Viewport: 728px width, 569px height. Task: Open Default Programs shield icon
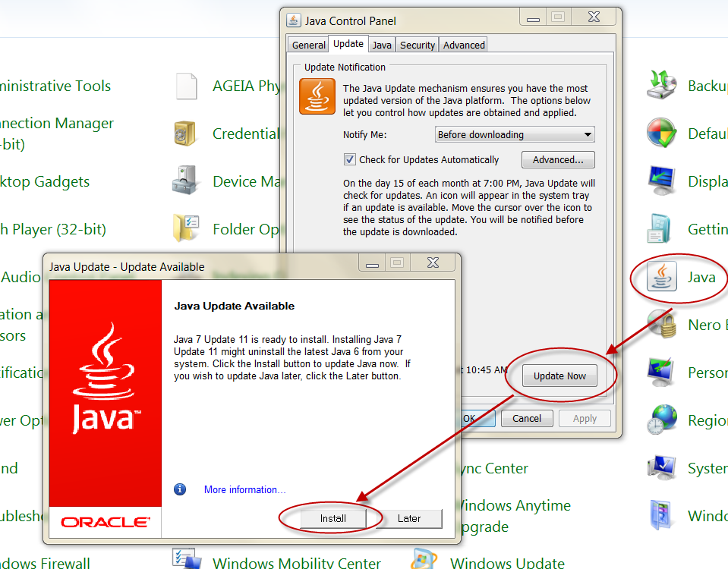pyautogui.click(x=662, y=133)
